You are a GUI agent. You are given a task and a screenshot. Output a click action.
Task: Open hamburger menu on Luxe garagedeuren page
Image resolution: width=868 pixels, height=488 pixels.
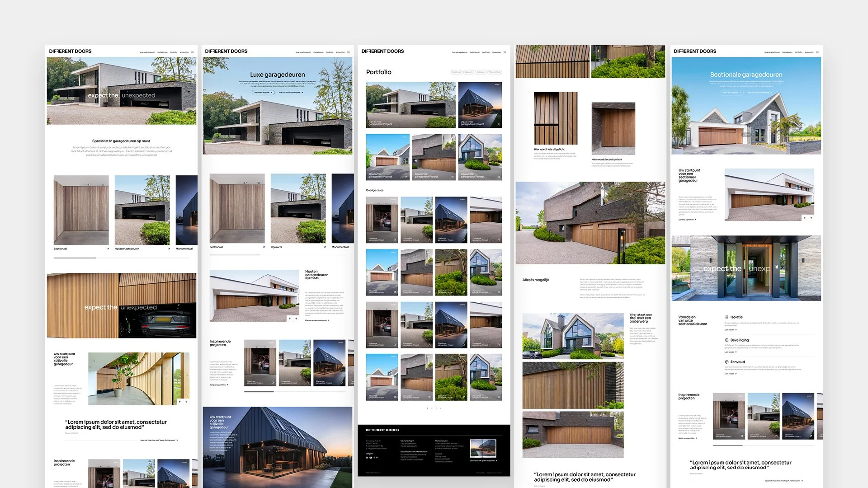349,52
